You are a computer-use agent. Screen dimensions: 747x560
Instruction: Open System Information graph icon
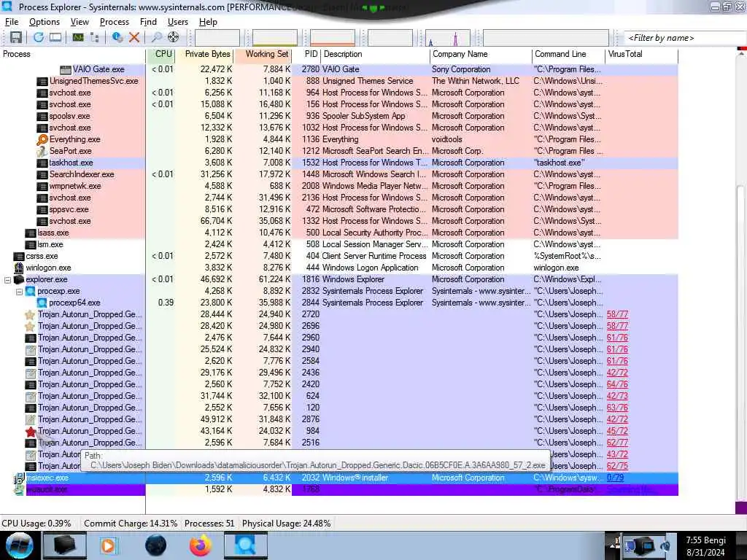pyautogui.click(x=78, y=37)
